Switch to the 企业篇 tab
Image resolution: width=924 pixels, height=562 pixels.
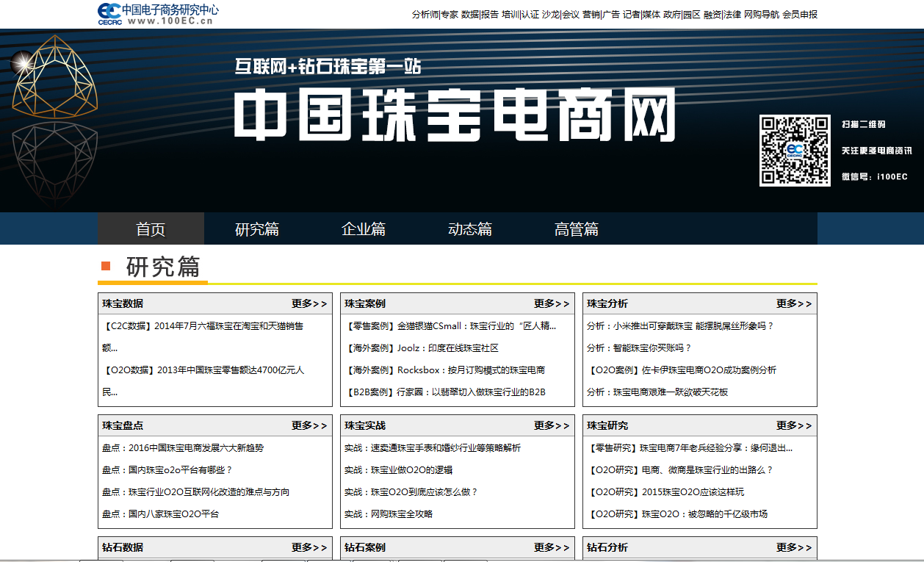[364, 228]
